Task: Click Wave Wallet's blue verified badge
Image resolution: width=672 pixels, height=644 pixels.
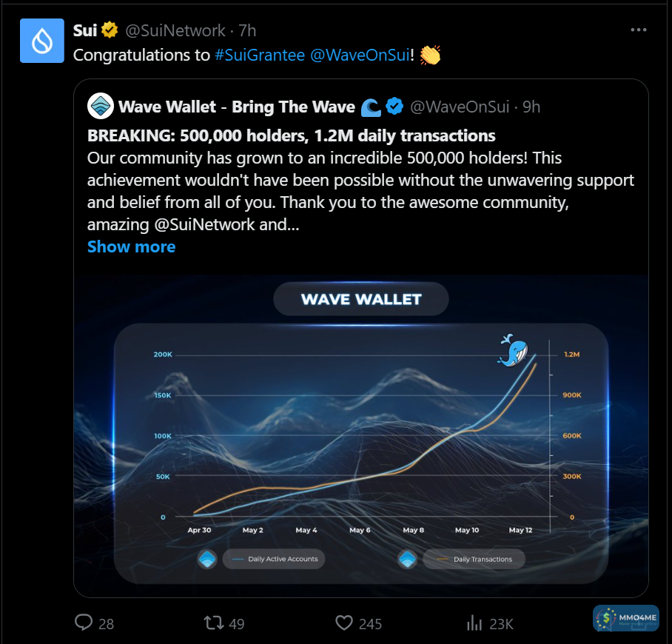Action: click(x=395, y=107)
